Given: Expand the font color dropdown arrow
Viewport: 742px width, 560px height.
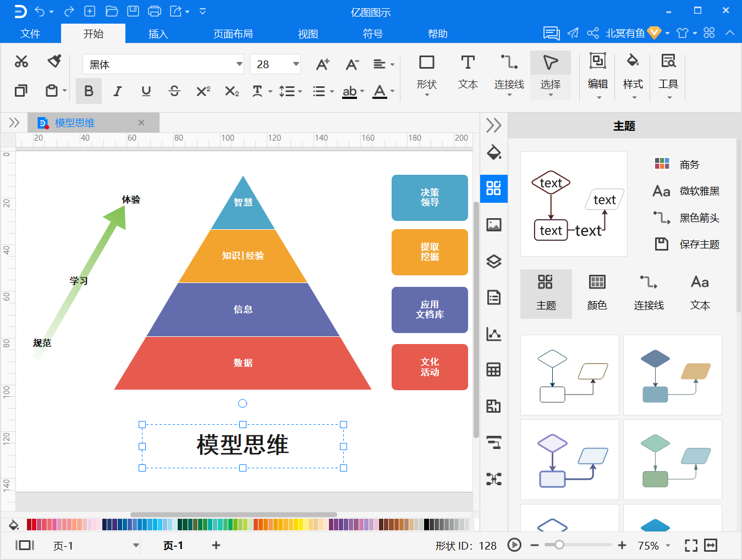Looking at the screenshot, I should click(392, 92).
